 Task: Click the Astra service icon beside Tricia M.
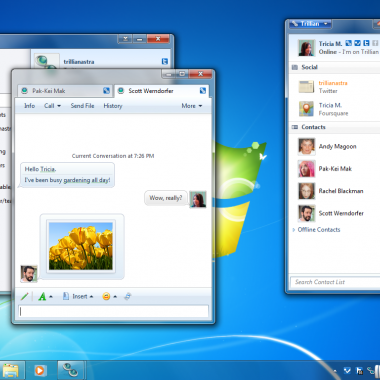pyautogui.click(x=348, y=43)
